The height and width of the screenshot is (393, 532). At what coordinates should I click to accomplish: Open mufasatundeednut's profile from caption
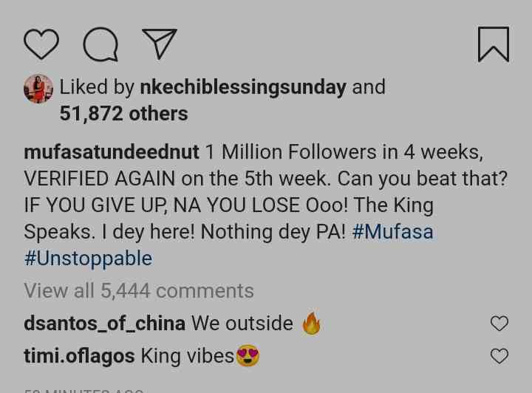(x=111, y=152)
